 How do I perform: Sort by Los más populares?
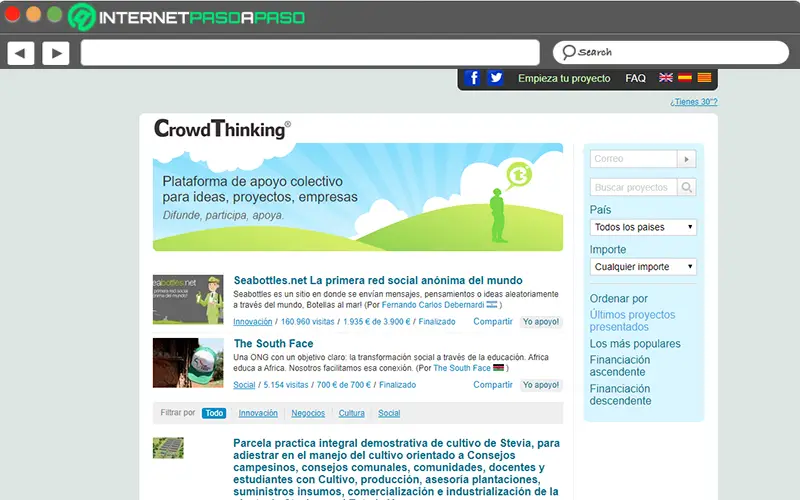[635, 344]
